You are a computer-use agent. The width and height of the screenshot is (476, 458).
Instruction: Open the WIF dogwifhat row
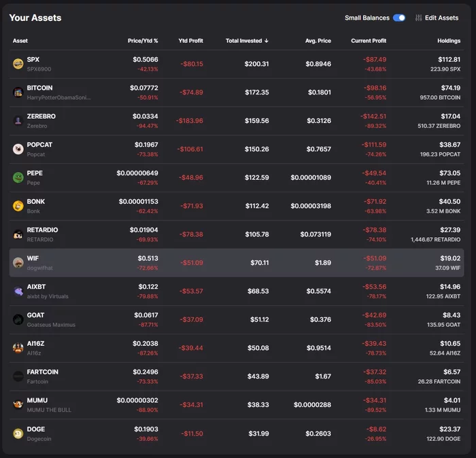coord(237,262)
